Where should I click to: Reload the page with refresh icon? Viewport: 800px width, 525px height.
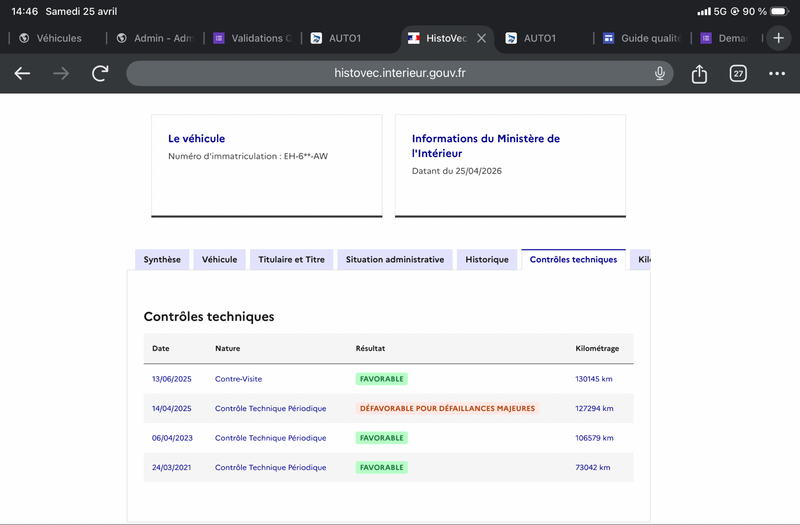(x=100, y=74)
